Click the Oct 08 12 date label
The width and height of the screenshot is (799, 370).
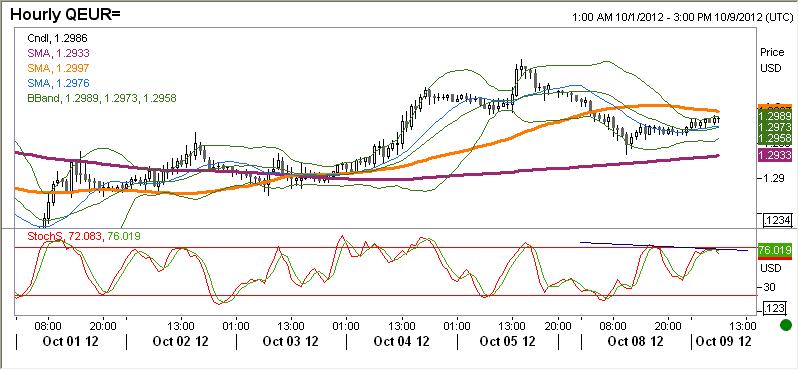tap(635, 341)
